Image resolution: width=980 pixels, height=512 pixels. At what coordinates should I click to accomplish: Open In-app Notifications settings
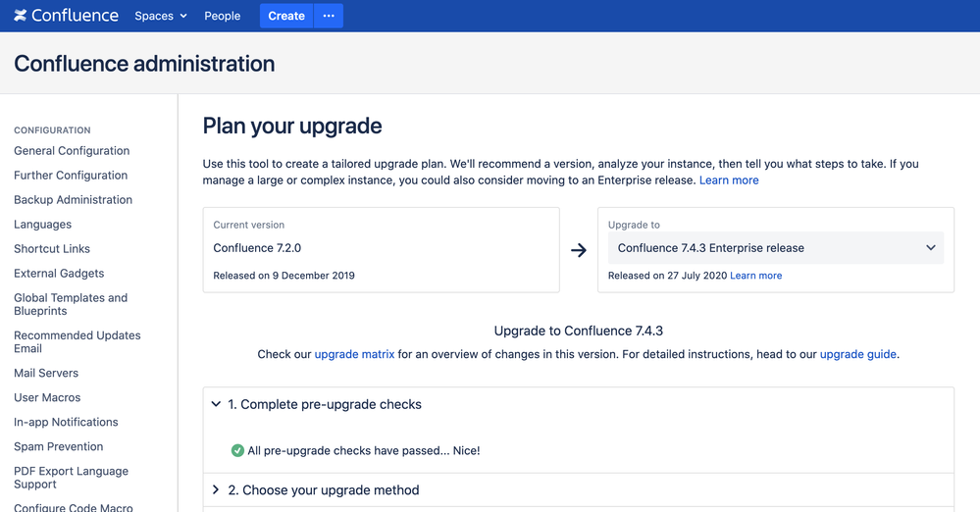pyautogui.click(x=66, y=422)
